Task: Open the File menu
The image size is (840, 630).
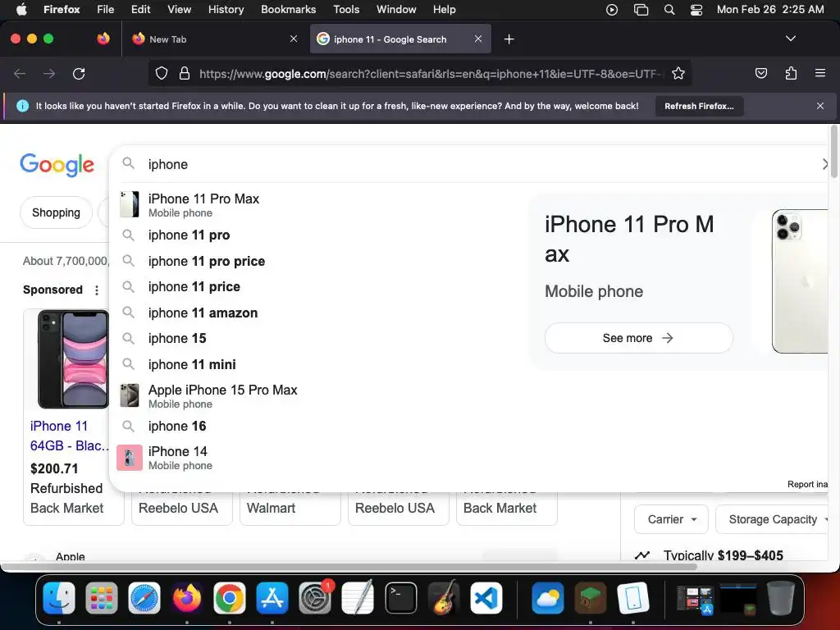Action: [105, 10]
